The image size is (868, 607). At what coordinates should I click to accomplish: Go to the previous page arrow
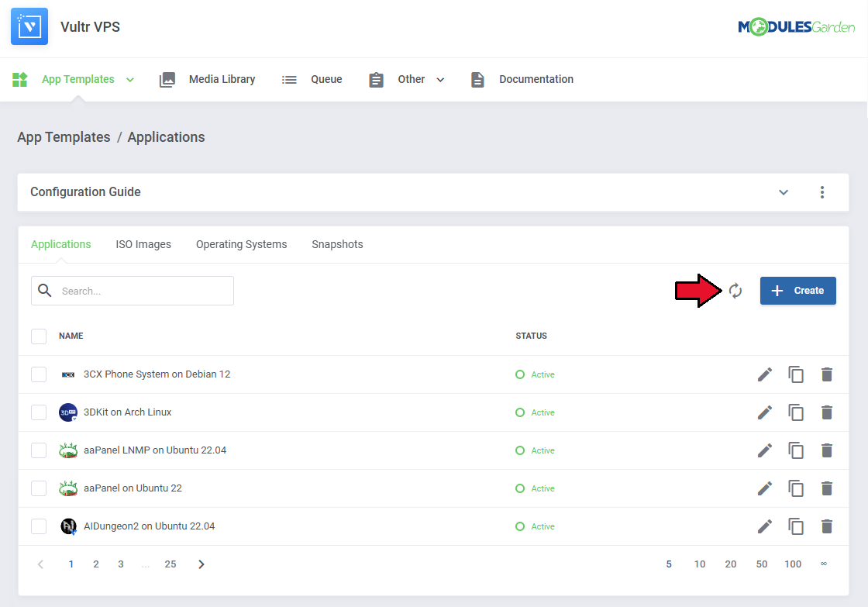40,564
